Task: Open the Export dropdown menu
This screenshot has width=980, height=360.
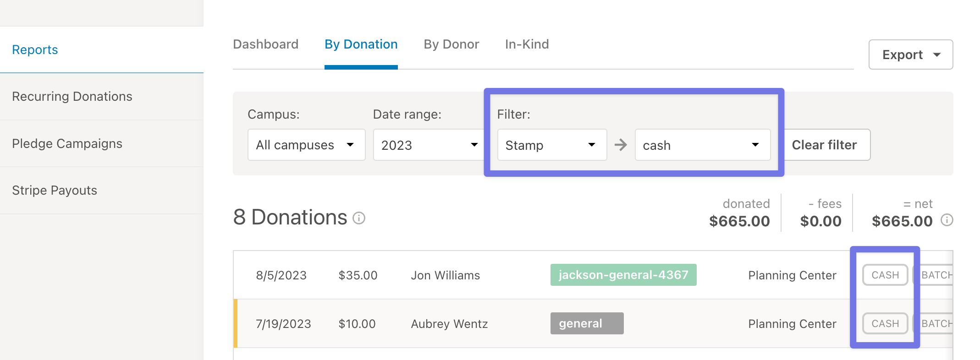Action: click(x=911, y=55)
